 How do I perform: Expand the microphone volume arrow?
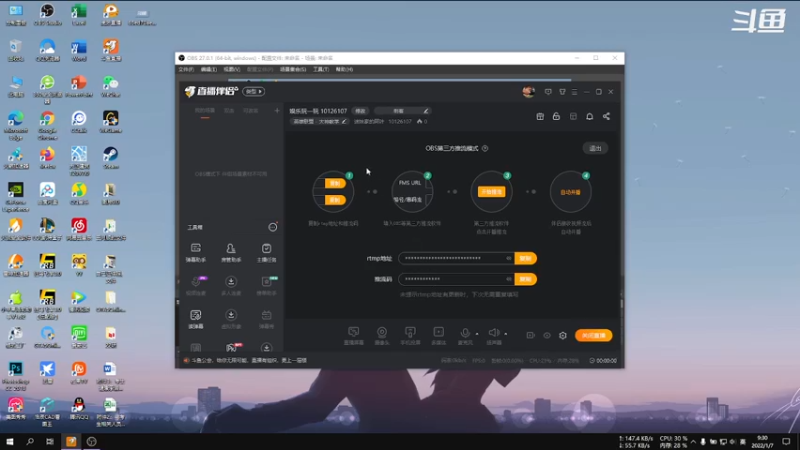pyautogui.click(x=477, y=334)
